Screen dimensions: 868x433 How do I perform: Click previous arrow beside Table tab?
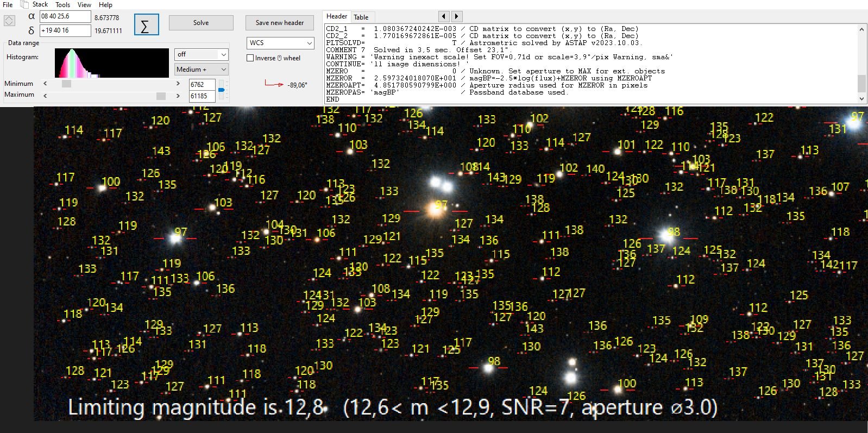point(444,16)
